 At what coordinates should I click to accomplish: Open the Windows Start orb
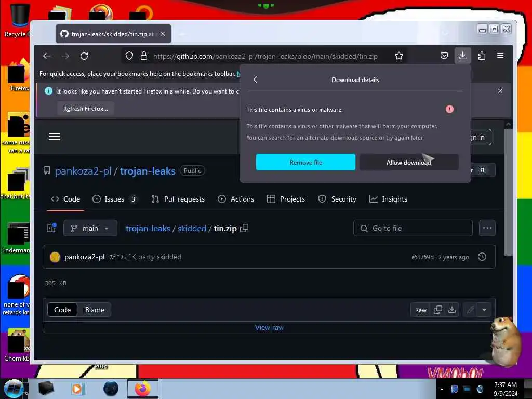pyautogui.click(x=14, y=389)
